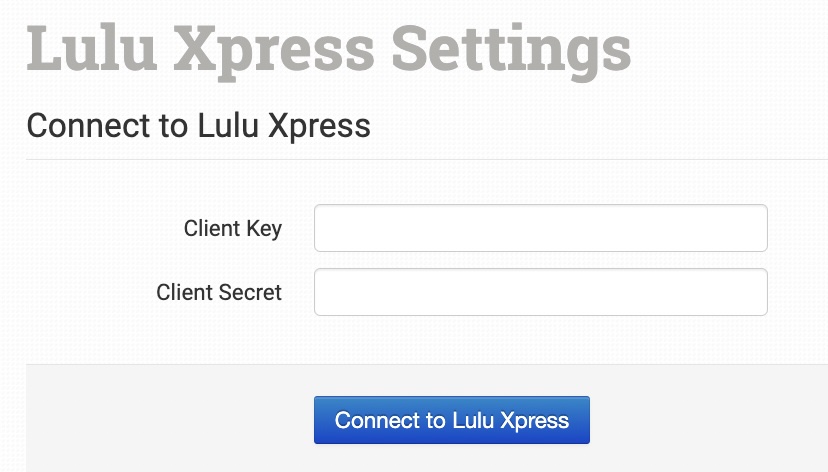Image resolution: width=828 pixels, height=472 pixels.
Task: Focus the Client Secret text box
Action: 540,292
